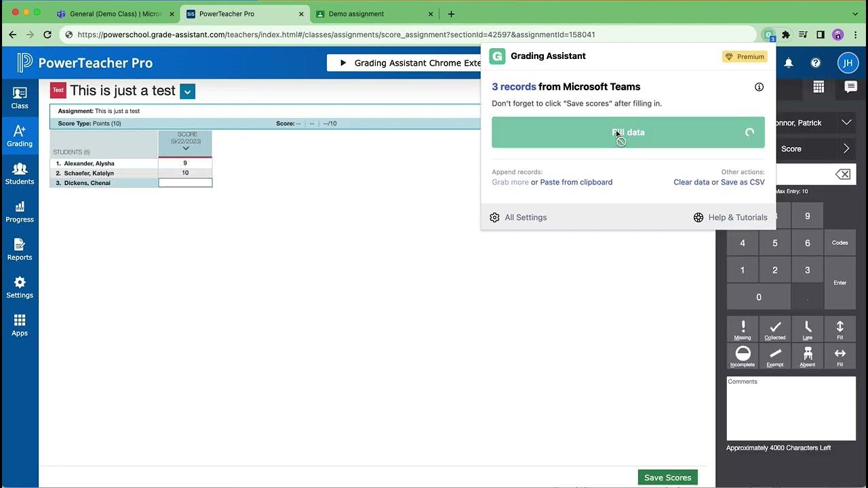
Task: Click the Premium badge
Action: coord(745,57)
